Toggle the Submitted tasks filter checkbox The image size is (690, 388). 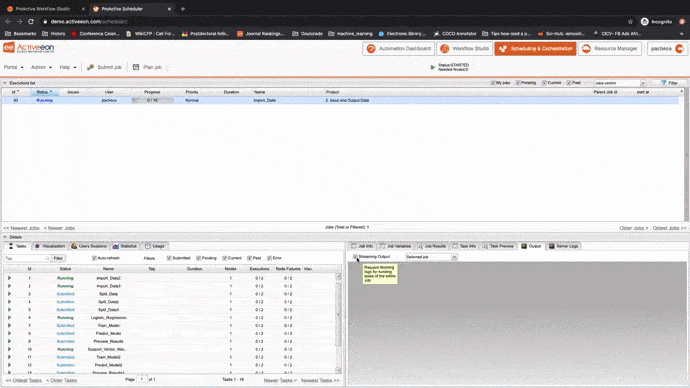(169, 258)
